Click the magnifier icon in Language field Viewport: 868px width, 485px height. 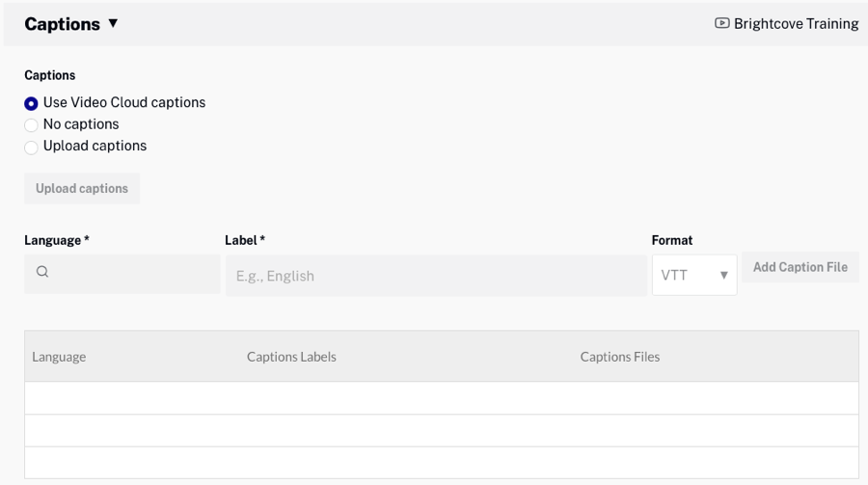42,273
